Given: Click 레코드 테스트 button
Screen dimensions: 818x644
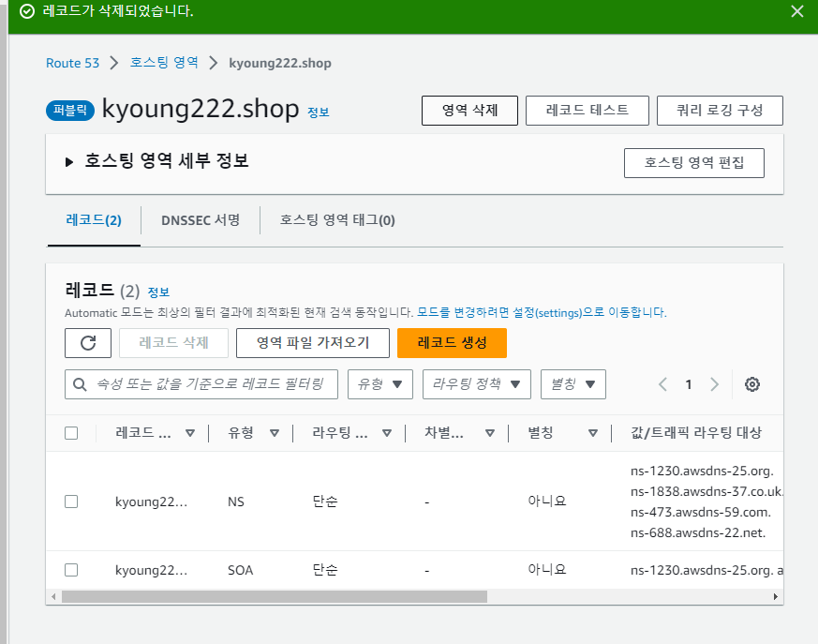Looking at the screenshot, I should (587, 111).
